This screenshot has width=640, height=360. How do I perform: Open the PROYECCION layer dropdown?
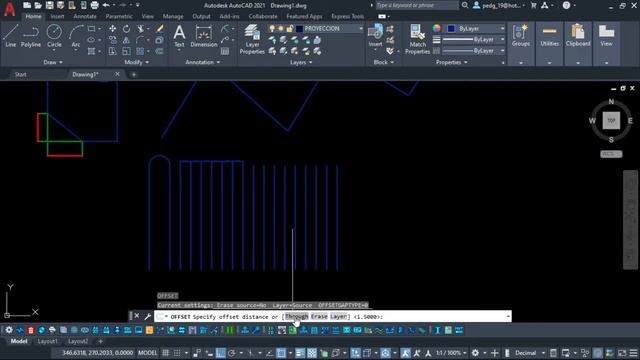click(361, 29)
